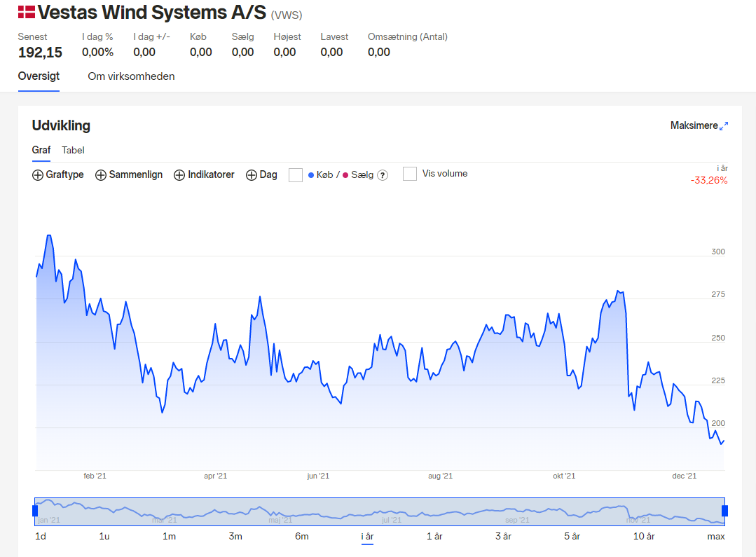Screen dimensions: 756x557
Task: Click the Indikatorer plus icon
Action: tap(179, 175)
